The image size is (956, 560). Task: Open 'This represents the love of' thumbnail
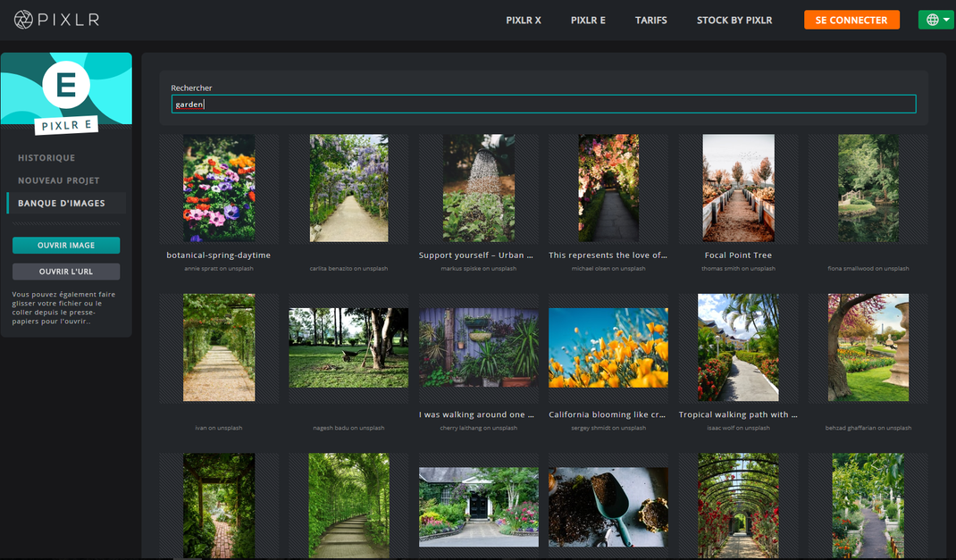[608, 188]
